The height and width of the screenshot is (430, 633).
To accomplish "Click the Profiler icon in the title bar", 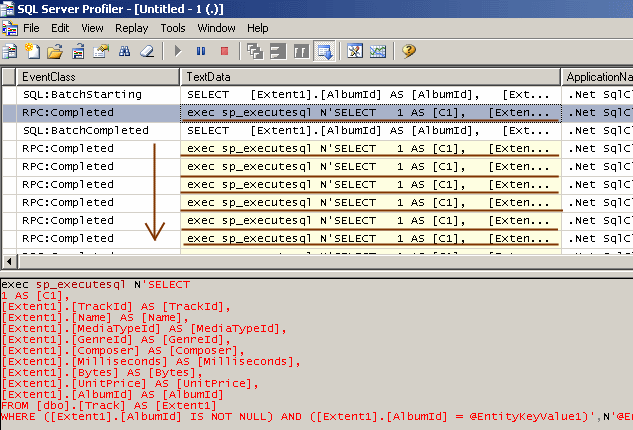I will tap(7, 8).
